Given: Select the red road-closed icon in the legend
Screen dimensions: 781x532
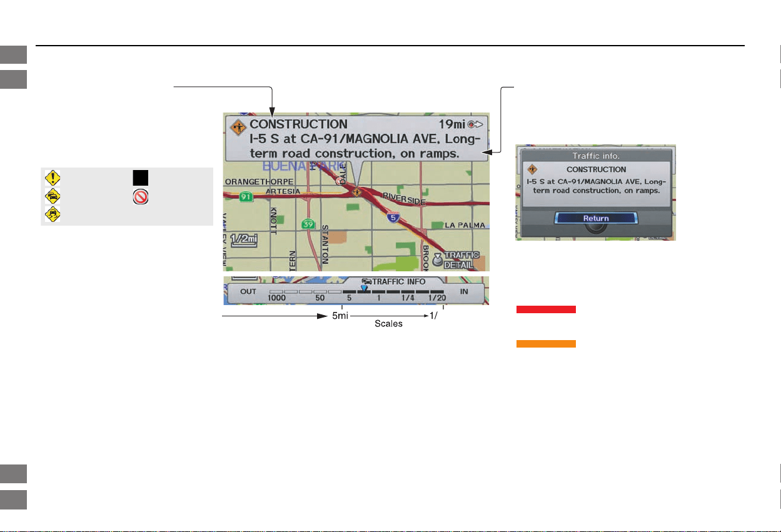Looking at the screenshot, I should 139,197.
